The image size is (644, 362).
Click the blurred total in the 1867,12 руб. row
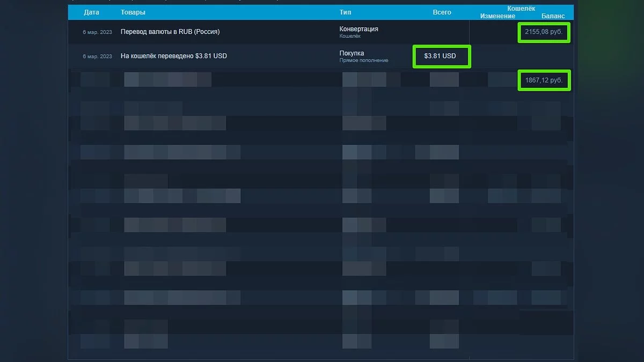pyautogui.click(x=444, y=80)
